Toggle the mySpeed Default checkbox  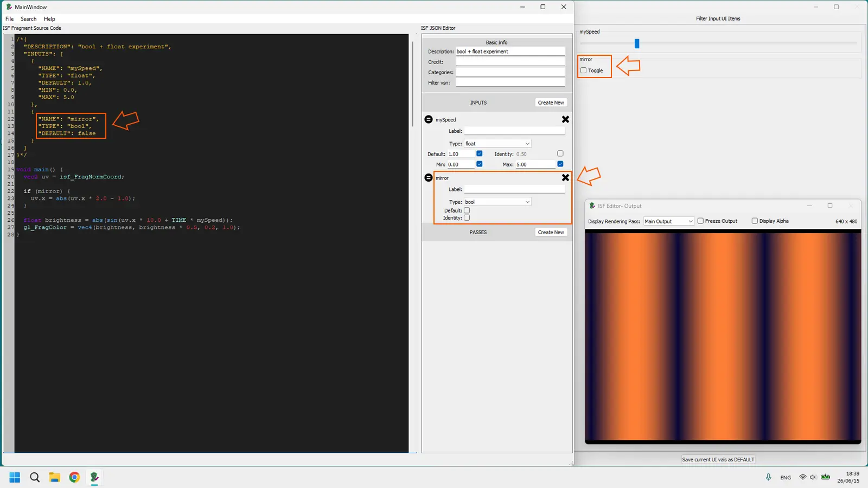pyautogui.click(x=479, y=153)
